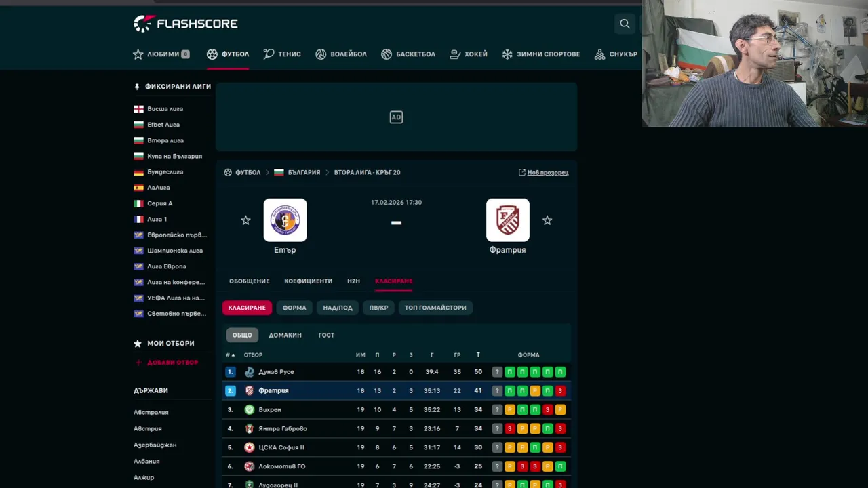Open ЦСКА София II team row
The width and height of the screenshot is (868, 488).
click(397, 447)
